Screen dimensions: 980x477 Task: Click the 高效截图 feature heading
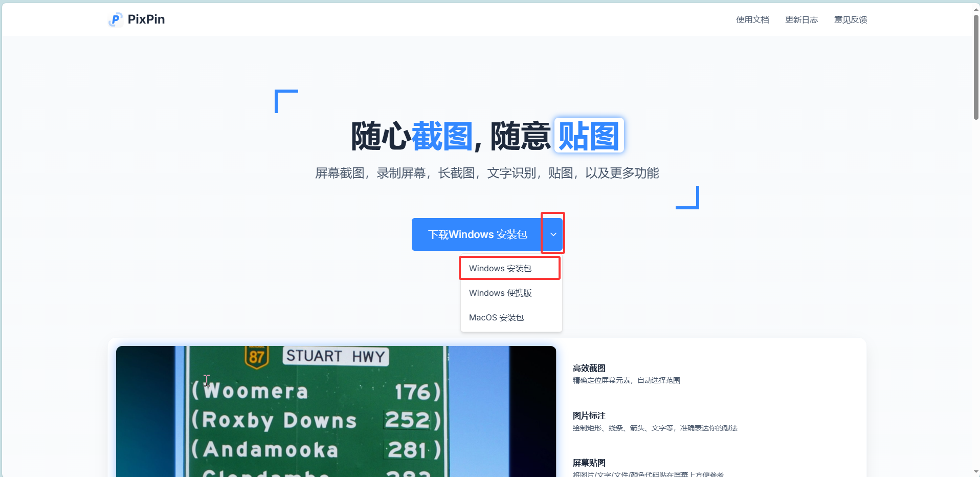pos(588,368)
